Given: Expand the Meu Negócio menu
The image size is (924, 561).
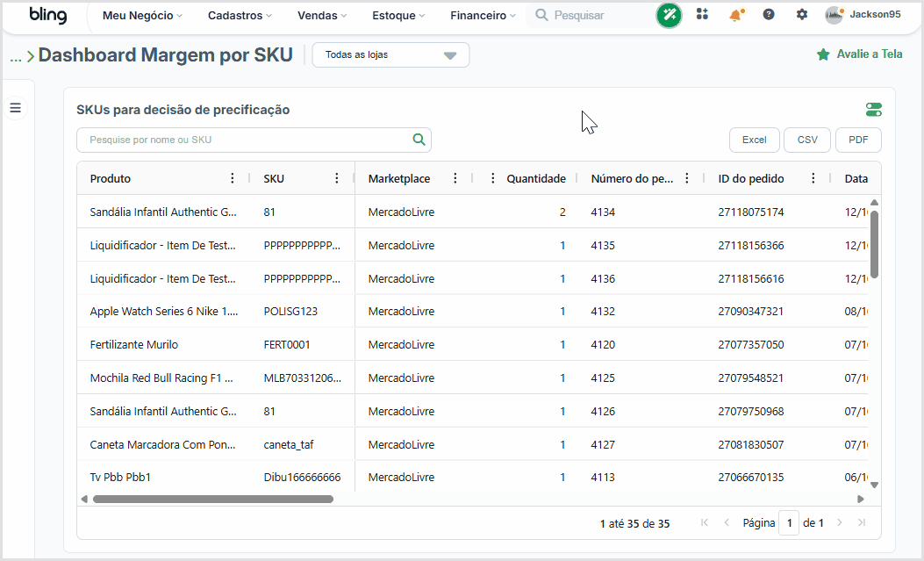Looking at the screenshot, I should click(x=142, y=15).
